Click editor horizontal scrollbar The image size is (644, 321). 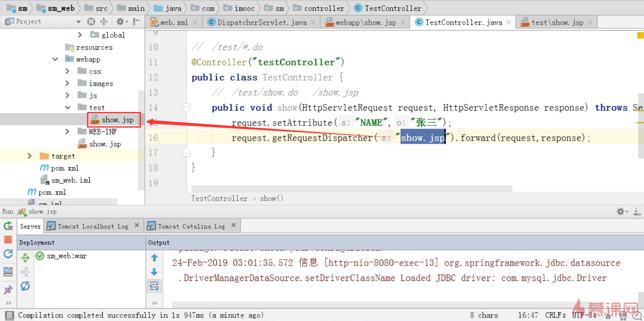[352, 189]
